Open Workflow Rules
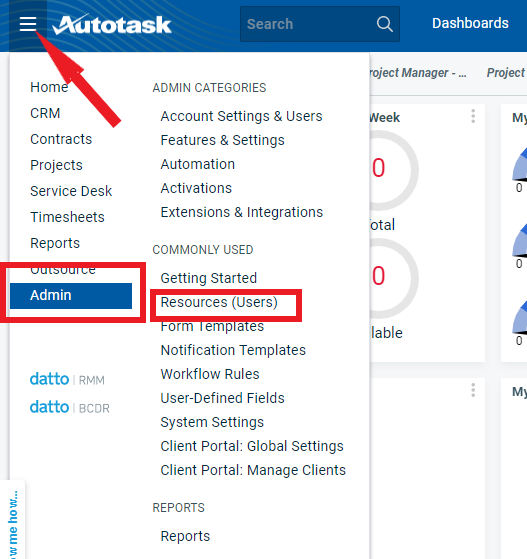The height and width of the screenshot is (559, 527). pyautogui.click(x=210, y=374)
